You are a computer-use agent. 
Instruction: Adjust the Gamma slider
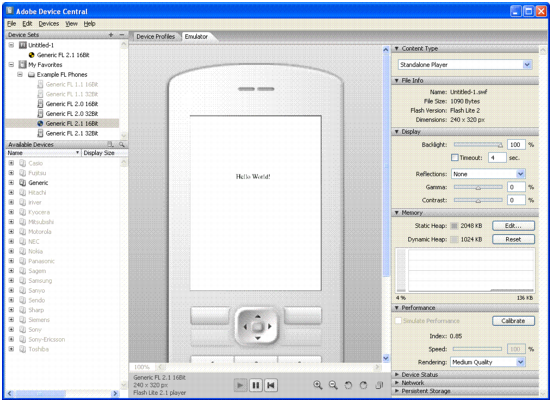pos(478,187)
